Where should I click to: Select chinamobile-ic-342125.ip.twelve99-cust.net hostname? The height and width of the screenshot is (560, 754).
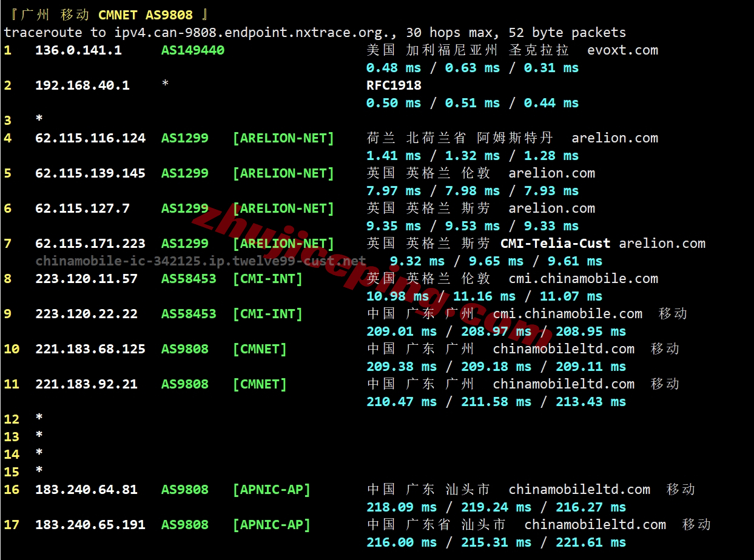pos(201,261)
